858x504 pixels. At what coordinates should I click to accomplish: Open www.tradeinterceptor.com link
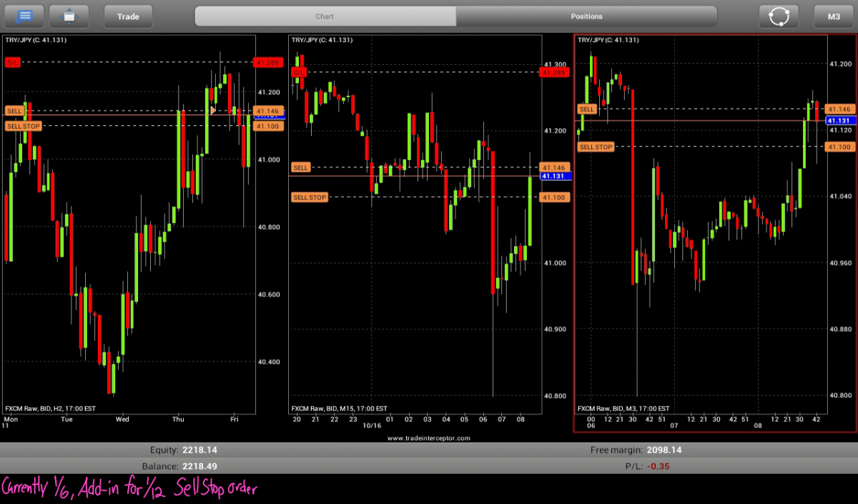(x=428, y=438)
